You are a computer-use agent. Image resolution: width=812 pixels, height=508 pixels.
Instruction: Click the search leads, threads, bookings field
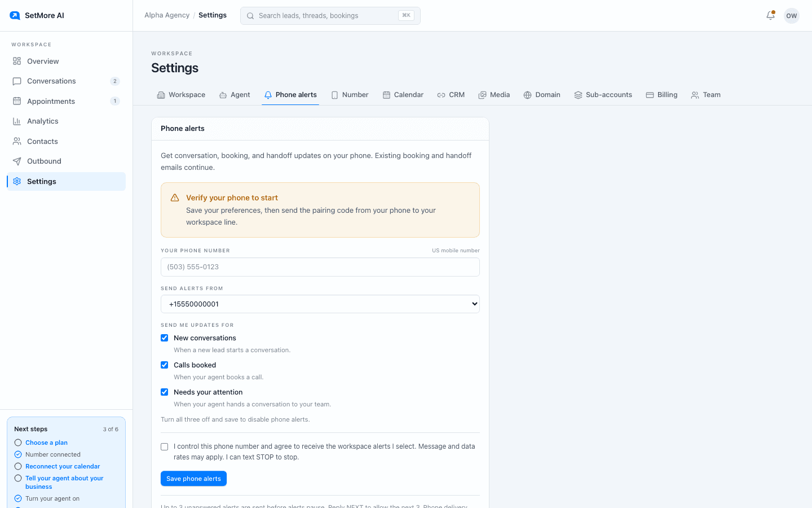coord(330,16)
